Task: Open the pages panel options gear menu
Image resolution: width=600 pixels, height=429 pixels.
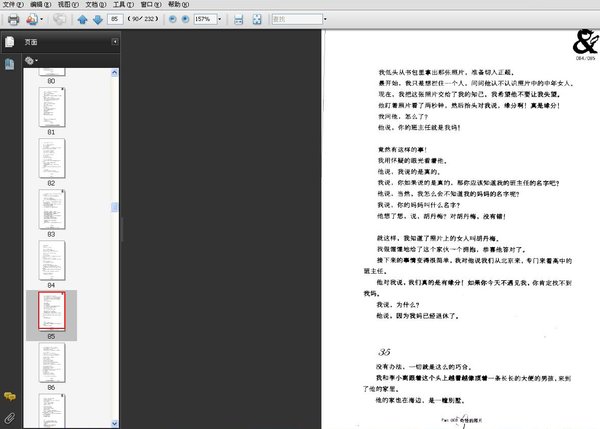Action: [x=31, y=60]
